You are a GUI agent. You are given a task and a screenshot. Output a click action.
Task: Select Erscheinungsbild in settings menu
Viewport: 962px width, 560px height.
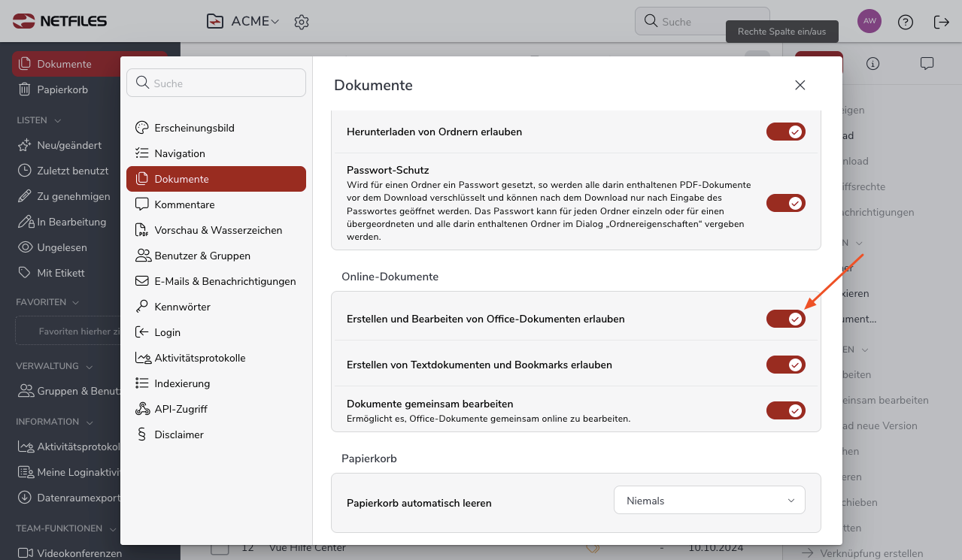click(194, 128)
